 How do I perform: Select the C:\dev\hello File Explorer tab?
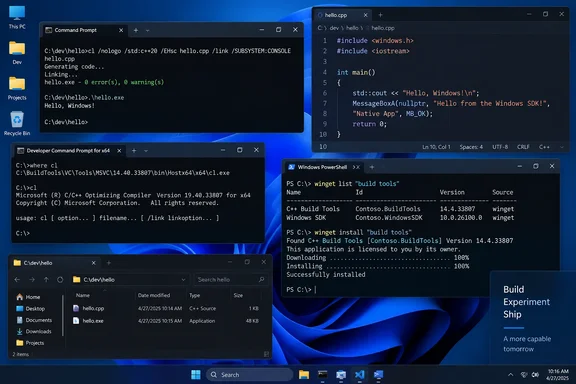[x=55, y=263]
